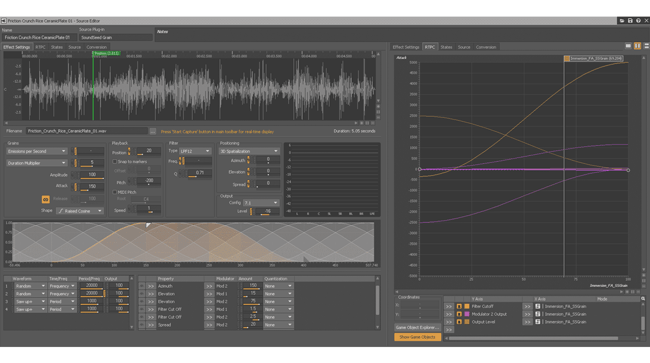This screenshot has height=363, width=650.
Task: Open the Y Axis selector for Modulator 2 Output
Action: (x=449, y=315)
